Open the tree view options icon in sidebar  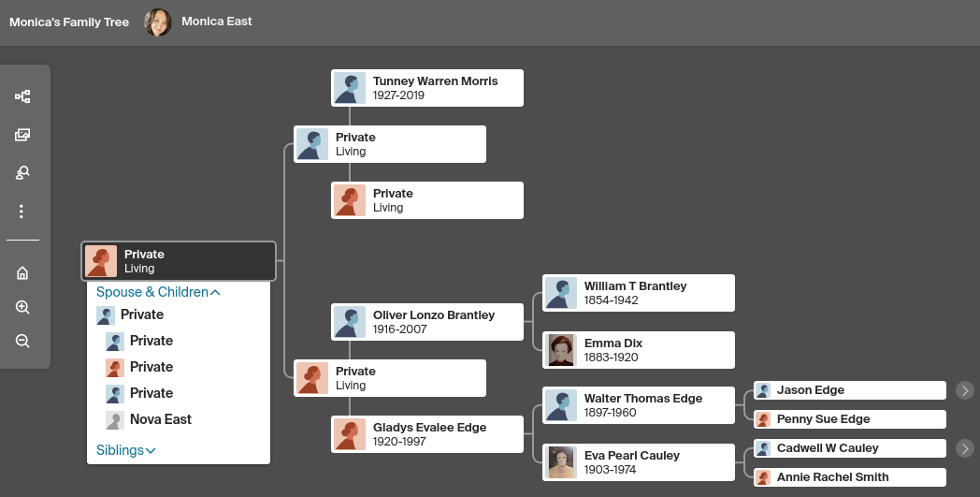(x=22, y=96)
